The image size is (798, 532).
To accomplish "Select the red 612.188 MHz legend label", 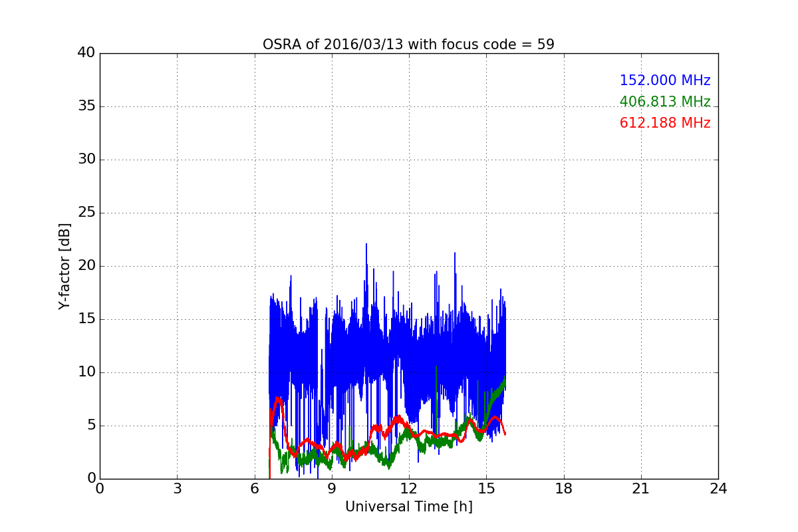I will click(x=665, y=123).
